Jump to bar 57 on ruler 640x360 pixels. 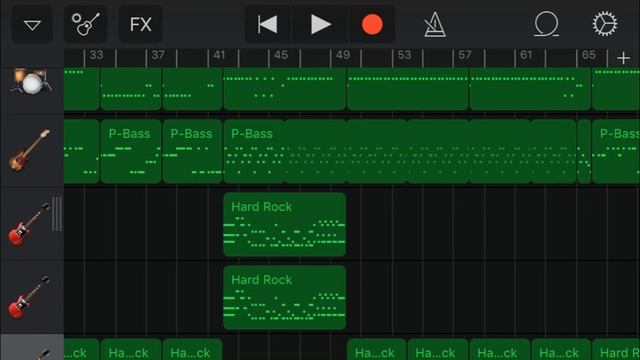pyautogui.click(x=465, y=55)
